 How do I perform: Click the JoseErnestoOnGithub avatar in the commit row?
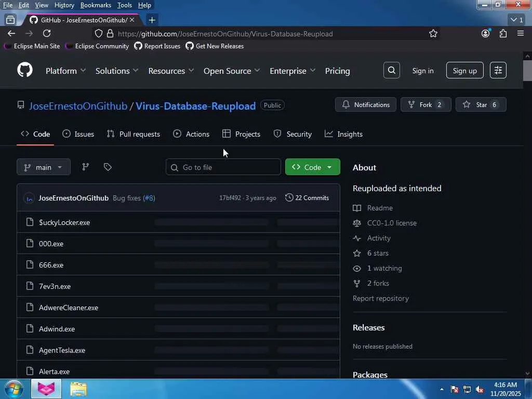tap(29, 198)
